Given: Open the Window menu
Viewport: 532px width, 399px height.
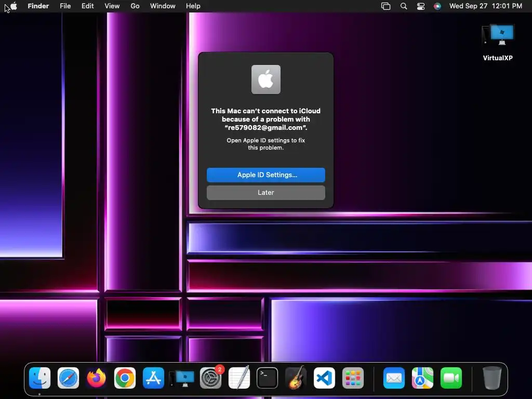Looking at the screenshot, I should (163, 6).
